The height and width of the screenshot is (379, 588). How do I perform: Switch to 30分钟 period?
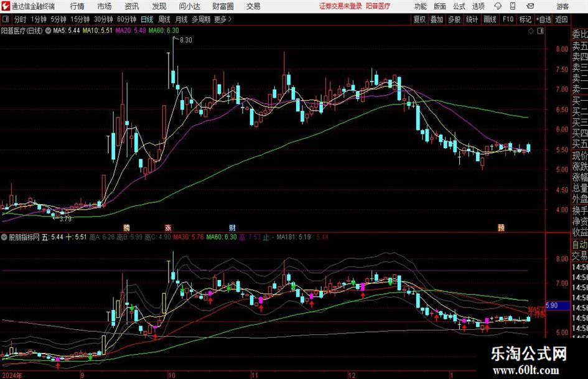tap(103, 19)
